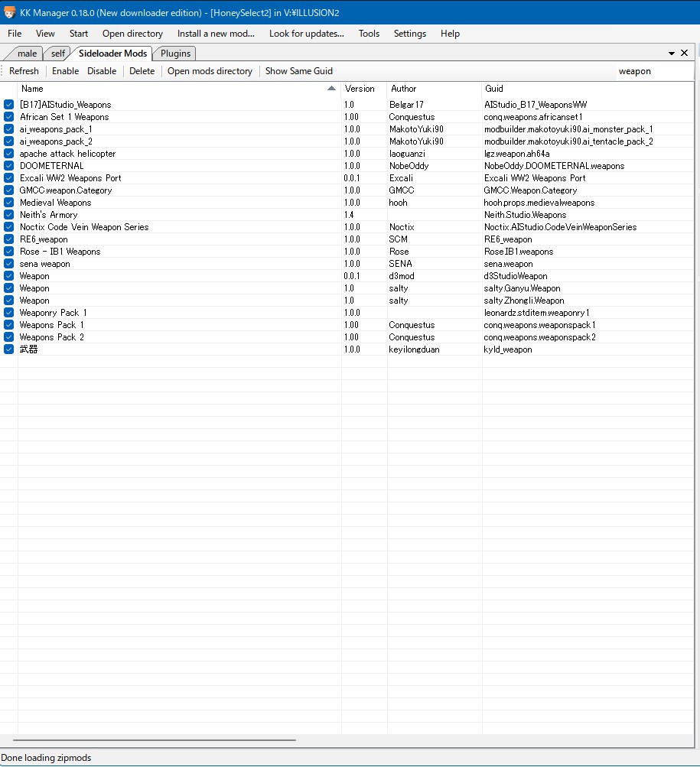700x767 pixels.
Task: Toggle Weaponry Pack 1 checkbox
Action: (9, 313)
